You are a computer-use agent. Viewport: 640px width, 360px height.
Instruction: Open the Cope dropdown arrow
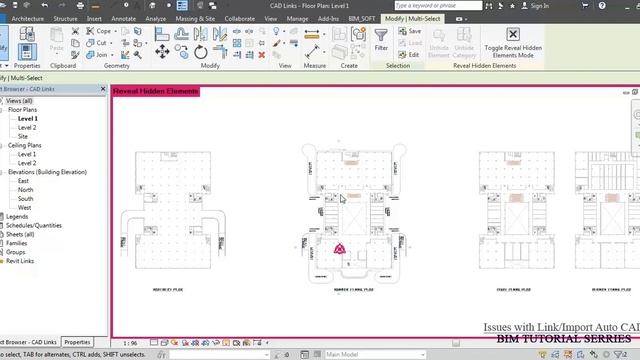[x=116, y=31]
